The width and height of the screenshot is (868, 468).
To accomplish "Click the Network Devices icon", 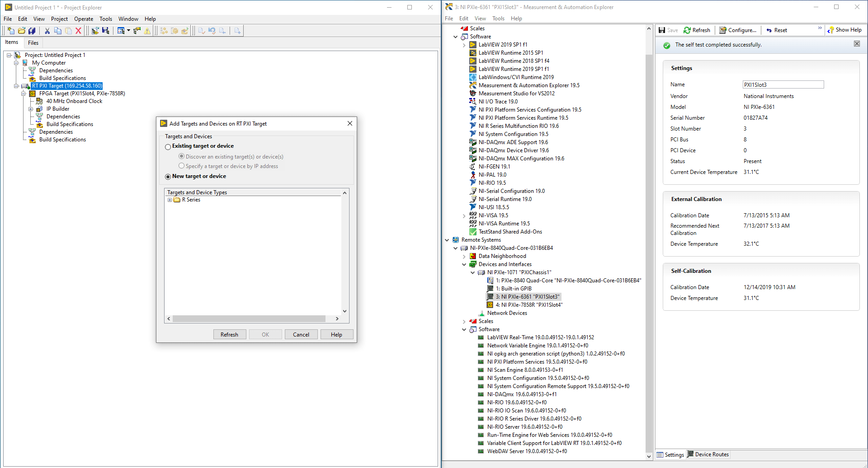I will [481, 313].
